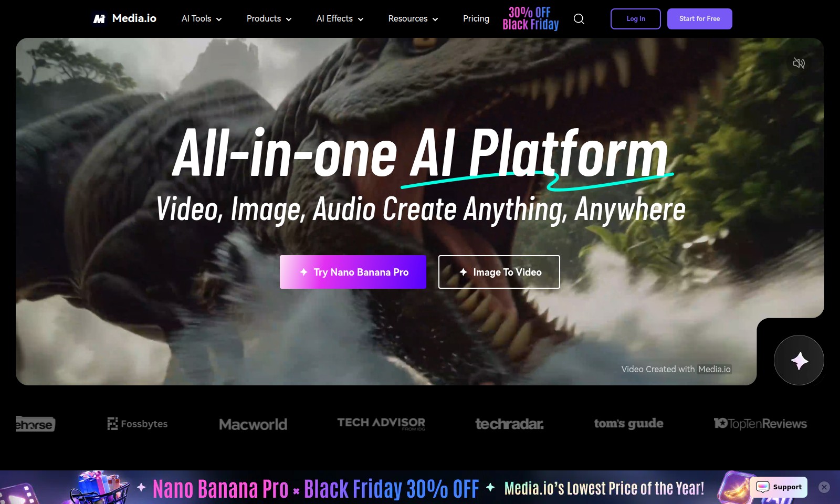Click the Fossbytes logo

point(138,424)
